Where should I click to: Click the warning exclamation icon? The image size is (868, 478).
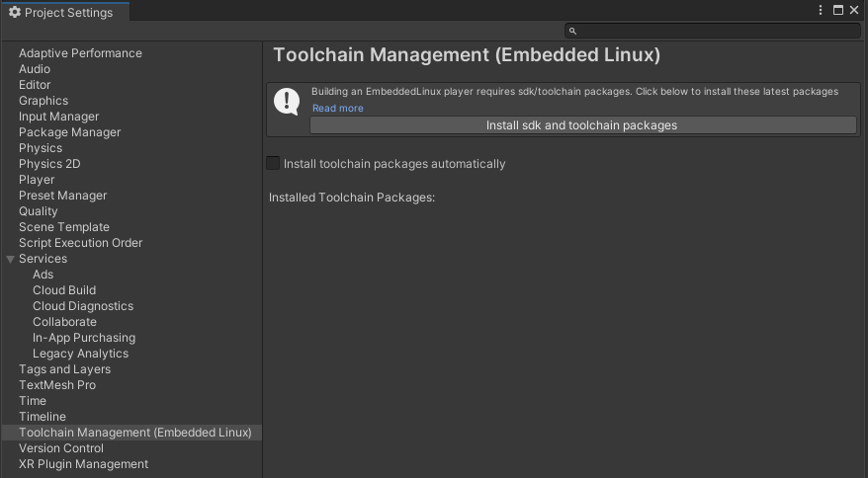coord(287,101)
